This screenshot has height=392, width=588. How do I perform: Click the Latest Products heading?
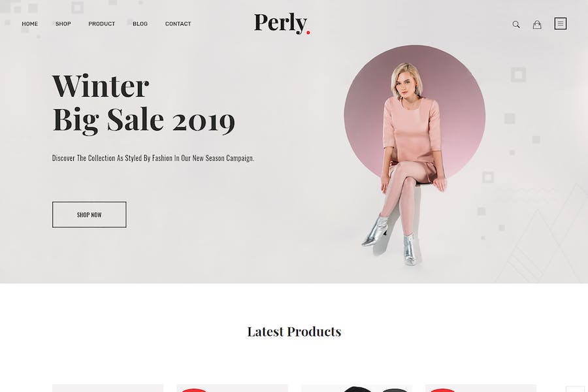tap(294, 332)
